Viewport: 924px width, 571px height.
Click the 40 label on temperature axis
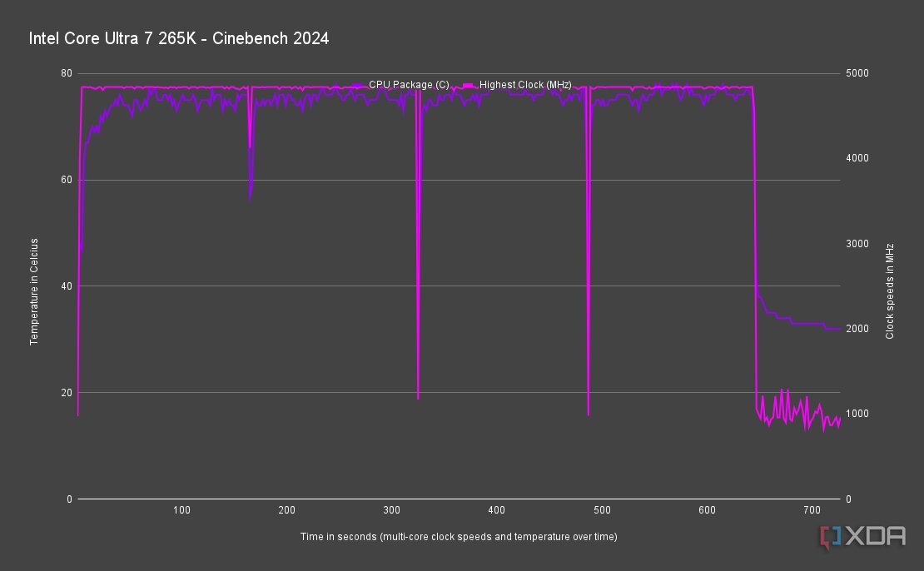click(x=67, y=285)
